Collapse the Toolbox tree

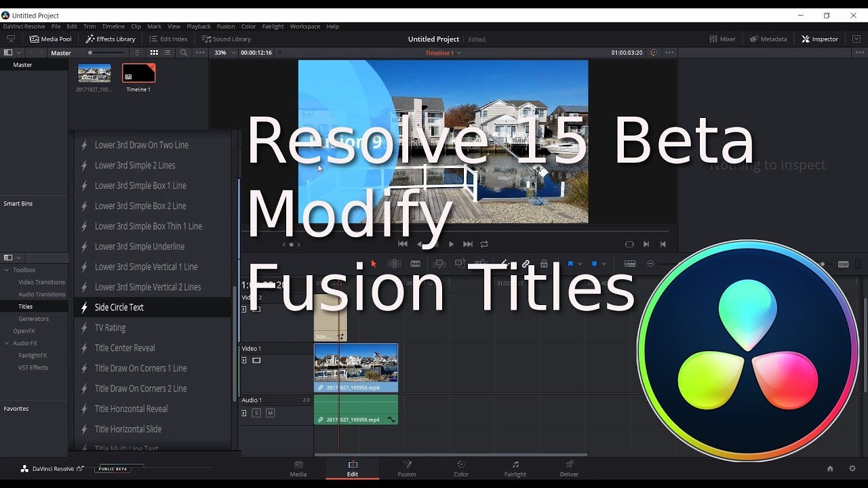click(x=7, y=270)
